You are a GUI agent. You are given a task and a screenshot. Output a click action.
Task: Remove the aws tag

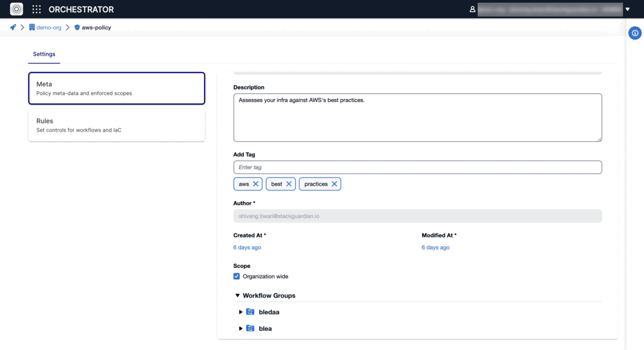(x=255, y=184)
